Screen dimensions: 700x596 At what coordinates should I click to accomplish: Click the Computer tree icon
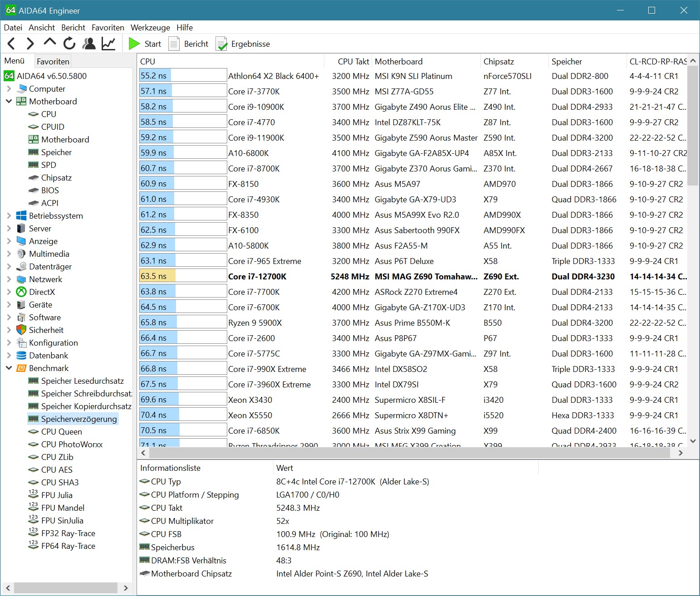pos(21,88)
